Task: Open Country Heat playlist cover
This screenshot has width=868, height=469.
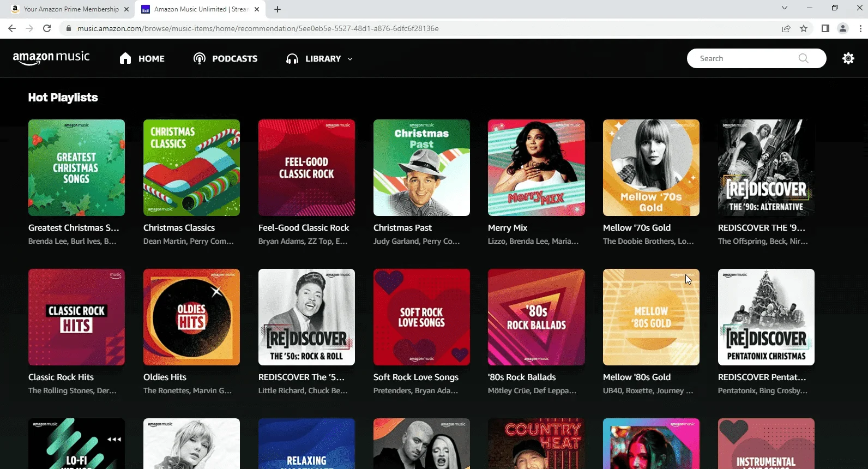Action: pyautogui.click(x=537, y=444)
